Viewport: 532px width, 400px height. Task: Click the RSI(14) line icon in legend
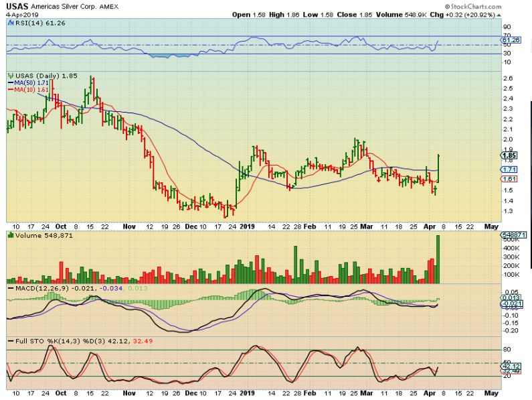[x=9, y=22]
